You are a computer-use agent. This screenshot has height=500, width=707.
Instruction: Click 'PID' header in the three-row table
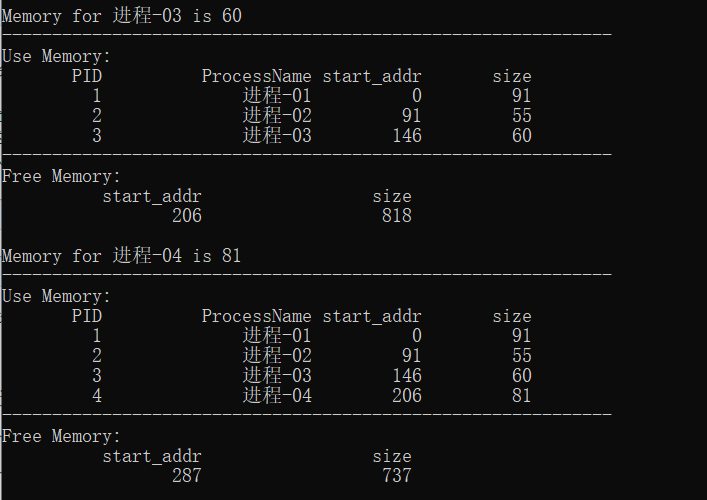pyautogui.click(x=86, y=76)
